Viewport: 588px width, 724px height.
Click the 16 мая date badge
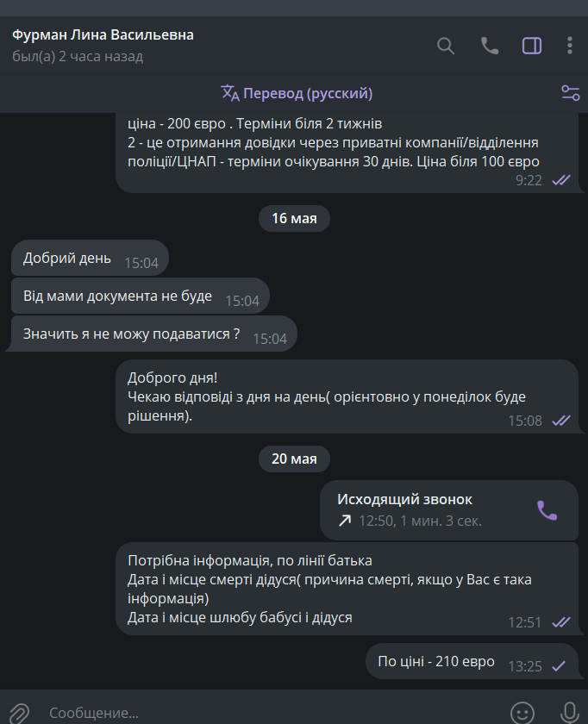[x=294, y=218]
